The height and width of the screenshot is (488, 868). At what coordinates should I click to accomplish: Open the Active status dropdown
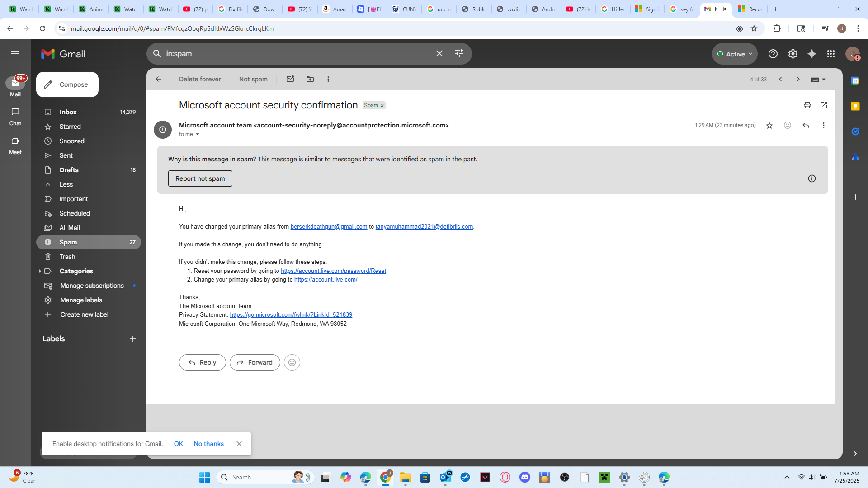pos(735,54)
